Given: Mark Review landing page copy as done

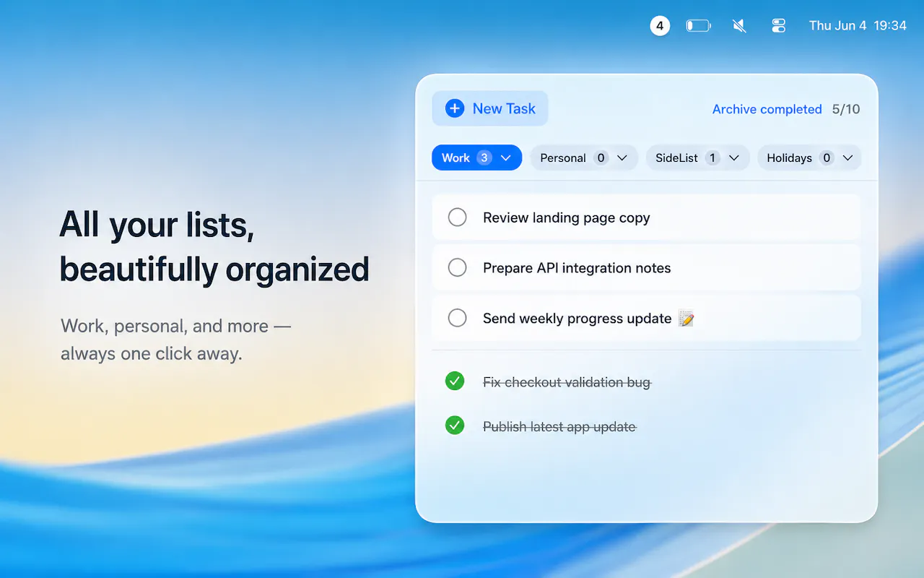Looking at the screenshot, I should [x=458, y=217].
